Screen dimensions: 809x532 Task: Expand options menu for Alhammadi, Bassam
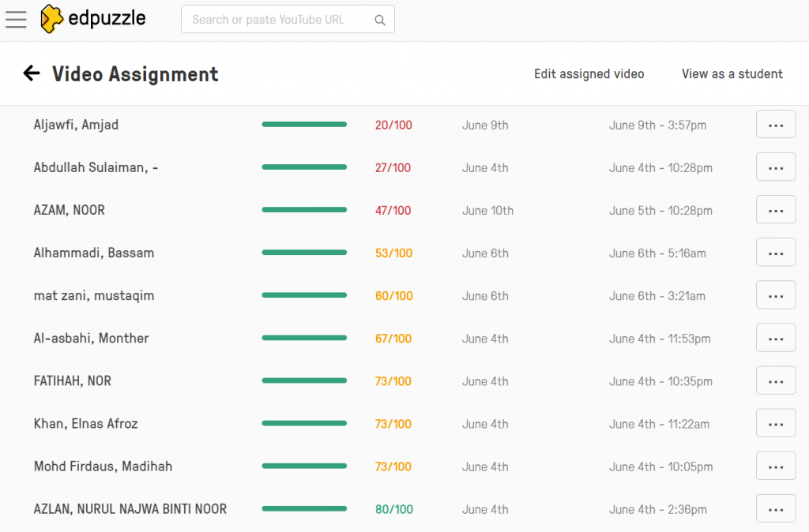click(775, 253)
